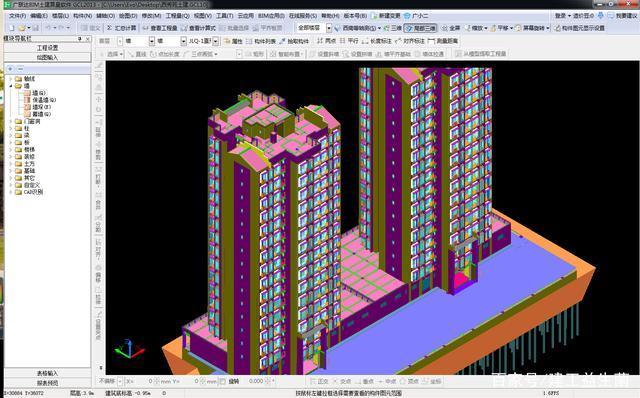
Task: Open the 构件(N) menu
Action: coord(82,16)
